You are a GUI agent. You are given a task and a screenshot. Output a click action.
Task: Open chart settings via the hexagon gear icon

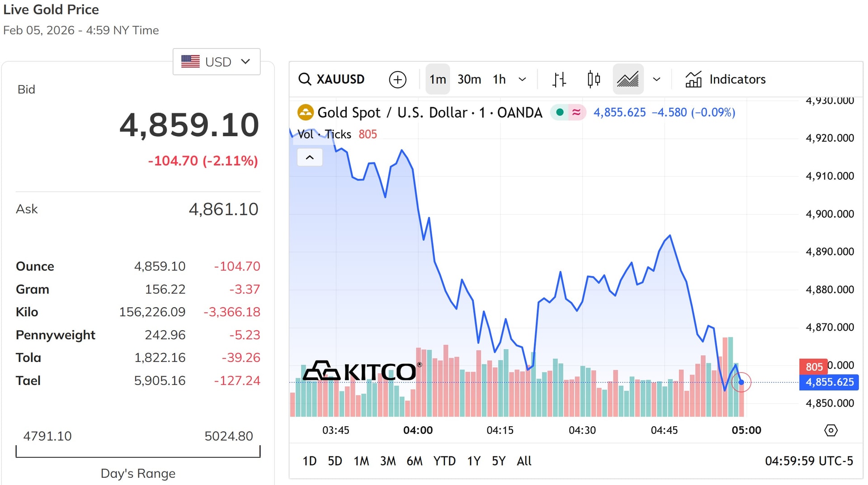[831, 430]
